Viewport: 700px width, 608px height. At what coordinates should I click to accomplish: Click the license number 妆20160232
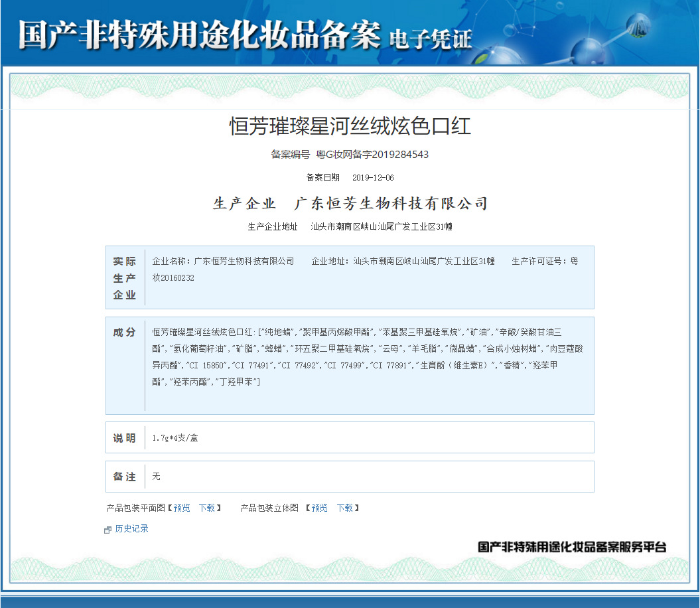point(173,278)
